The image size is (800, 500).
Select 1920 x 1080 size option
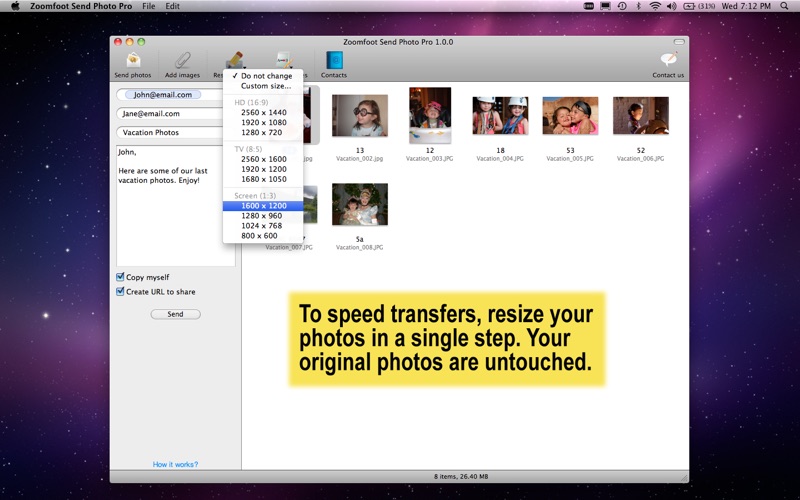[x=263, y=122]
